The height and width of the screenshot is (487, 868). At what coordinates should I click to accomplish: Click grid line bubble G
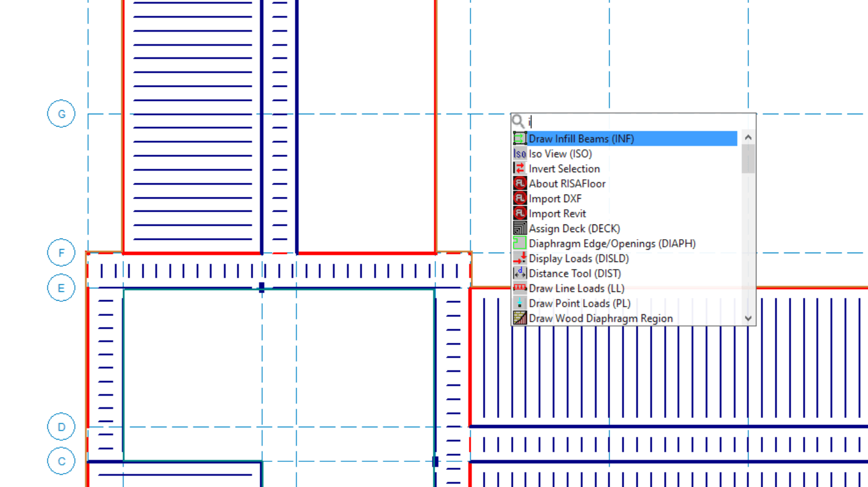(61, 114)
